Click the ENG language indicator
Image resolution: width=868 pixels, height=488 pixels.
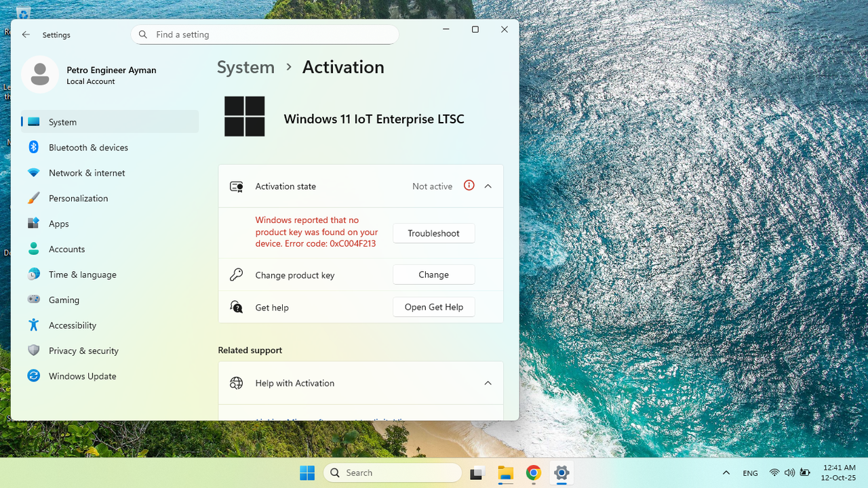click(750, 473)
